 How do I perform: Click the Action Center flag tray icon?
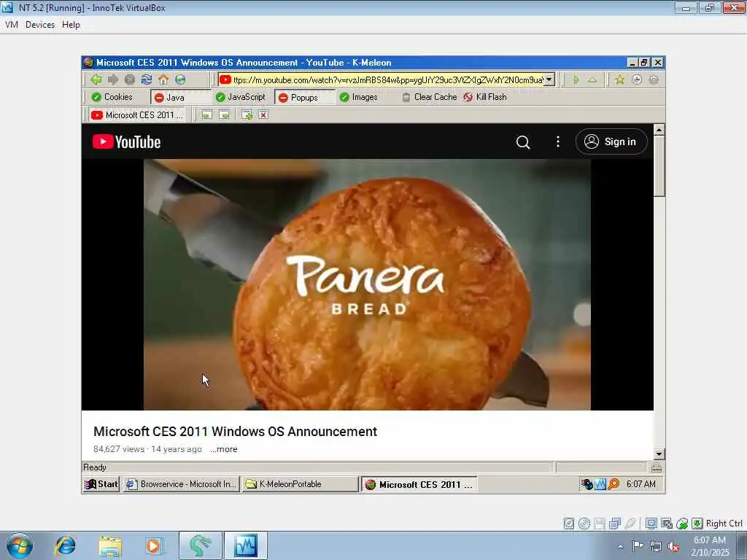pos(638,546)
